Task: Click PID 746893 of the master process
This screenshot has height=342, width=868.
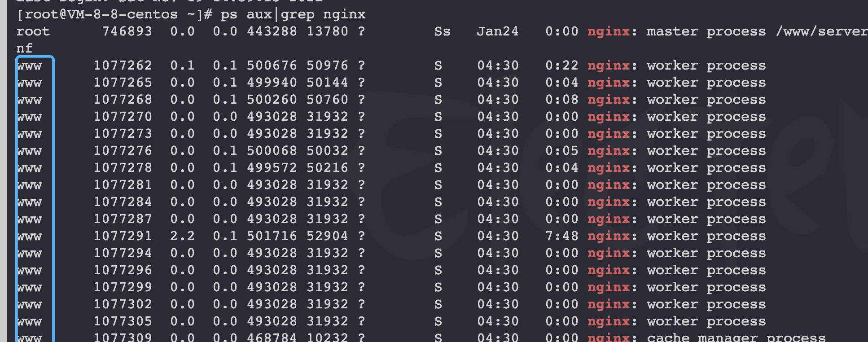Action: point(127,31)
